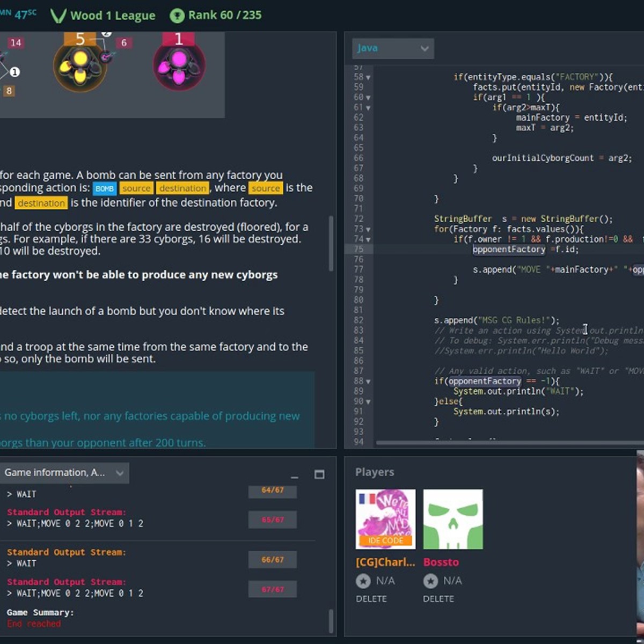Jump to frame 65/67 in the console
The width and height of the screenshot is (644, 644).
273,519
